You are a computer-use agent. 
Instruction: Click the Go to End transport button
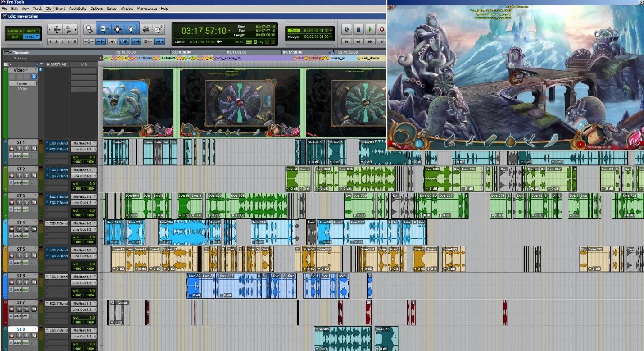pos(382,41)
